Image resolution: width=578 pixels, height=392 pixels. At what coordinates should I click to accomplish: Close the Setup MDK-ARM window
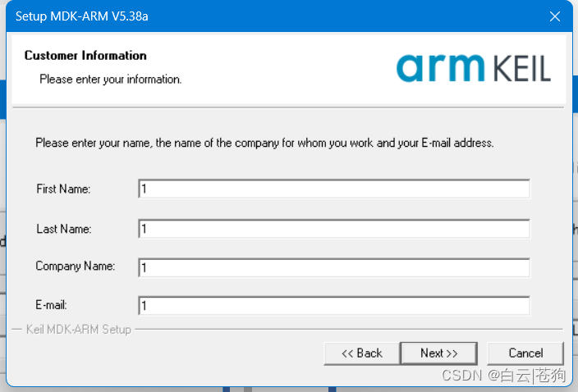tap(555, 16)
